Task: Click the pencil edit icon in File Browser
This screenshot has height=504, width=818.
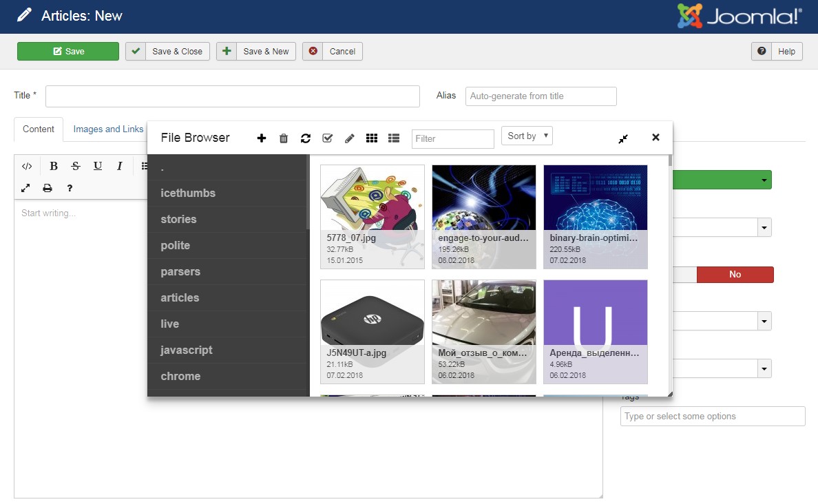Action: tap(350, 138)
